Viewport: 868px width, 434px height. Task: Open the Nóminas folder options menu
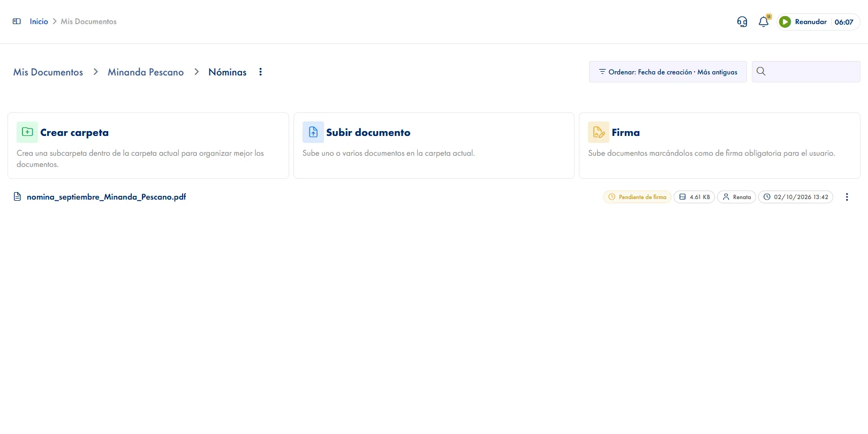261,72
